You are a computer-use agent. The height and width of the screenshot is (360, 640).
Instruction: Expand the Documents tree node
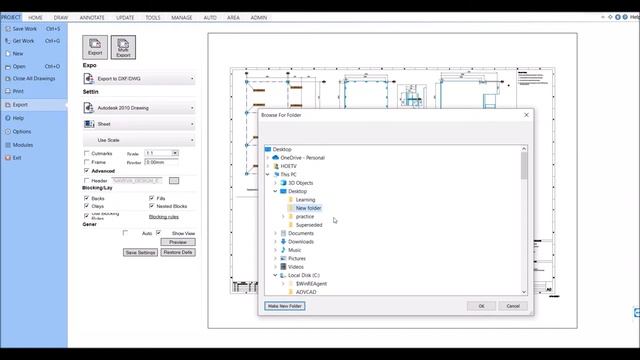(275, 233)
